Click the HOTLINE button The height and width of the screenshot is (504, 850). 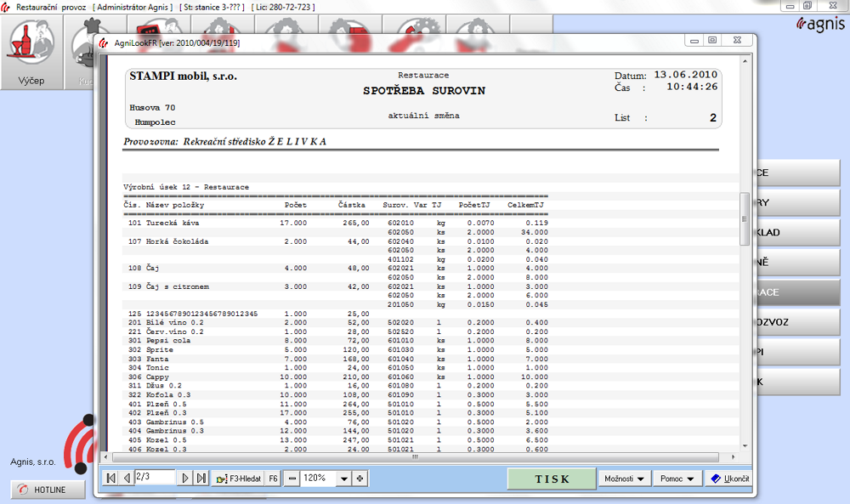(48, 490)
